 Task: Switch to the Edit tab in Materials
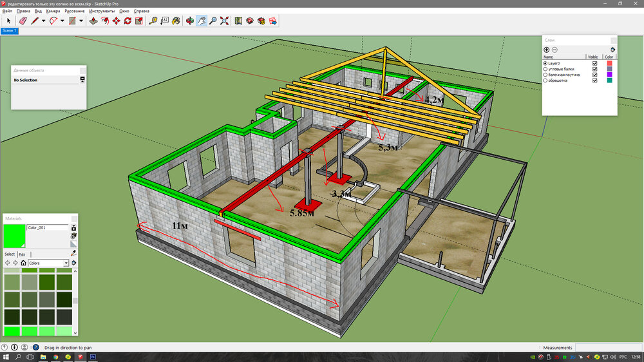(21, 254)
